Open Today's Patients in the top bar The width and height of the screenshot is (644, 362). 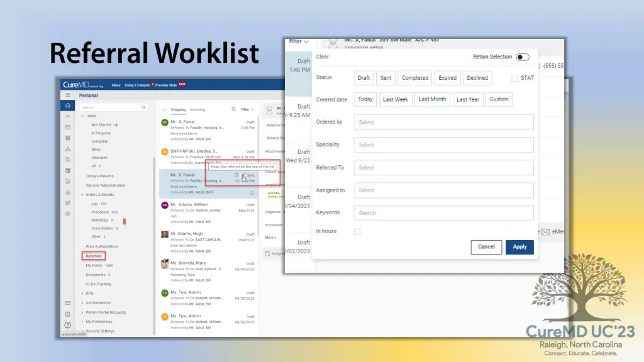click(x=137, y=85)
